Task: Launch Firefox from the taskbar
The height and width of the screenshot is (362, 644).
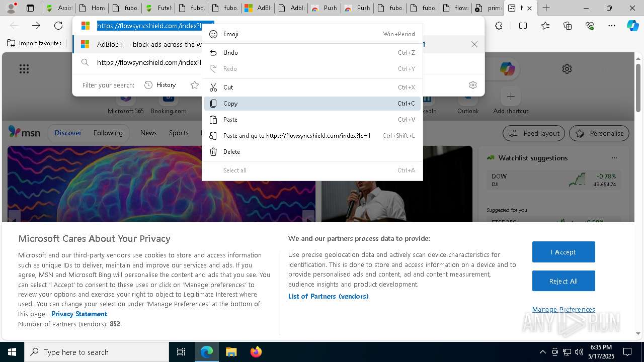Action: click(256, 352)
